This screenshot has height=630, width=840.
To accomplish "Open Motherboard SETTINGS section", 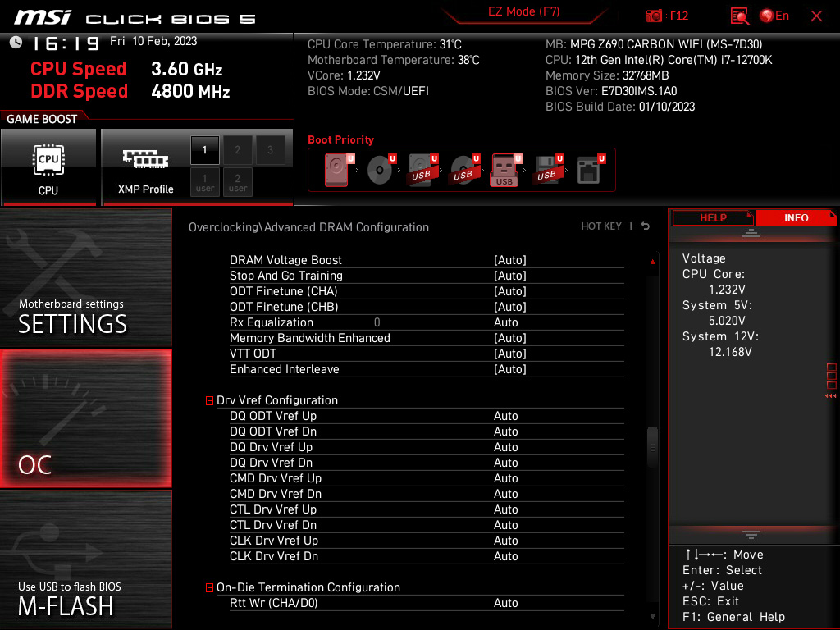I will pyautogui.click(x=85, y=277).
